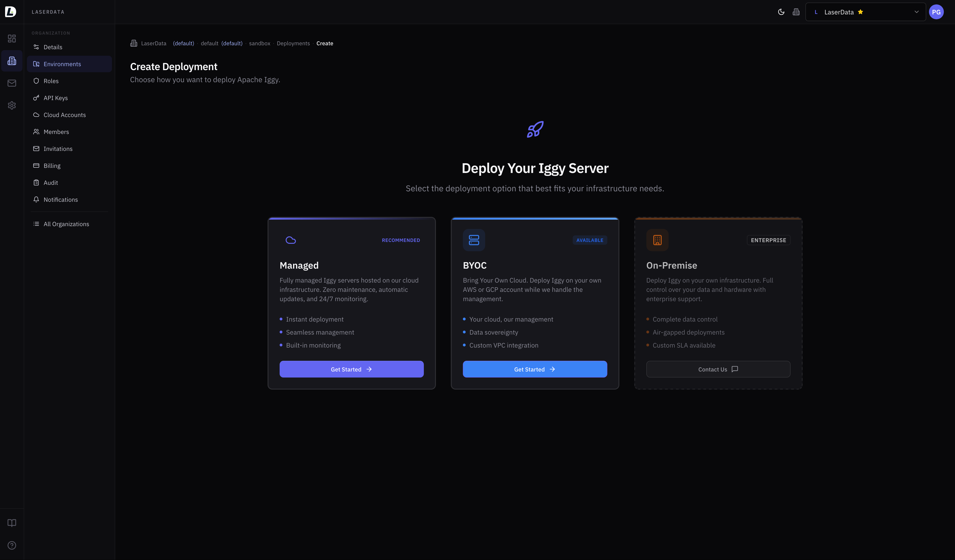Image resolution: width=955 pixels, height=560 pixels.
Task: Click the LaserData logo at top left
Action: (x=10, y=12)
